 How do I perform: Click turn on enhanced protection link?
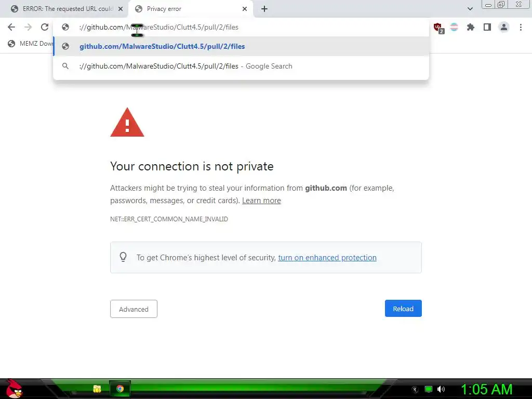327,258
